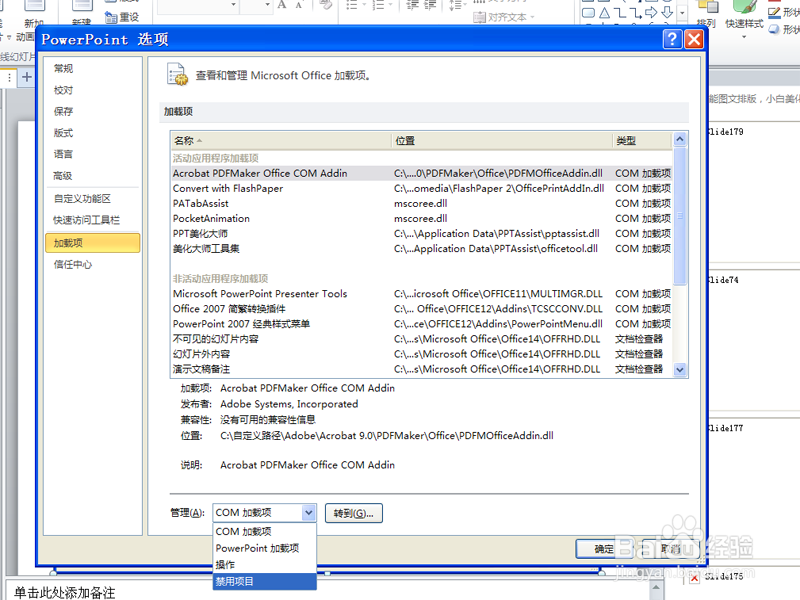Select Acrobat PDFMaker Office COM Addin row

point(421,173)
